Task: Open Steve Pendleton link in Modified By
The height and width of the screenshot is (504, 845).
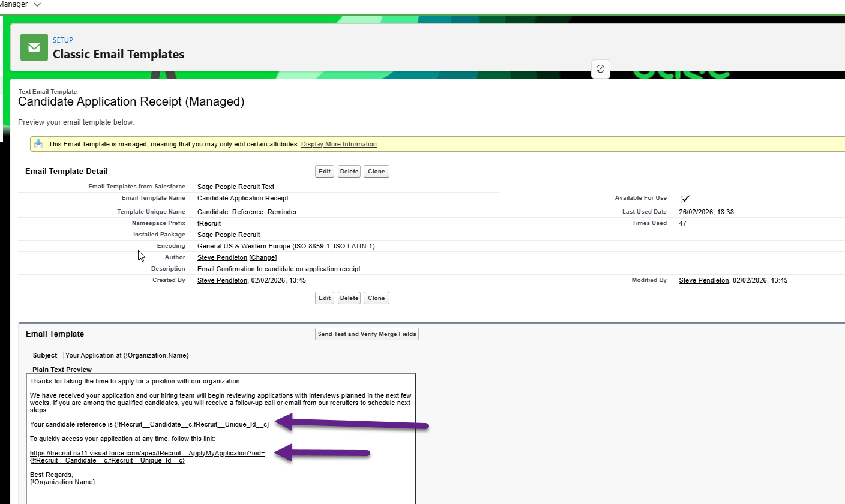Action: coord(703,280)
